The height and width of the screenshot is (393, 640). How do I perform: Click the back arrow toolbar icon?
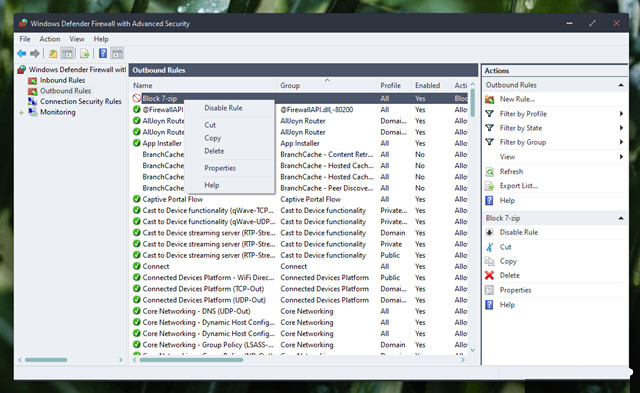[22, 53]
